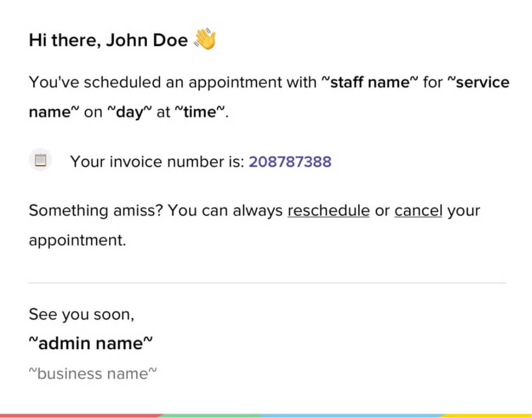Click the "Something amiss?" text
Image resolution: width=532 pixels, height=418 pixels.
click(96, 210)
